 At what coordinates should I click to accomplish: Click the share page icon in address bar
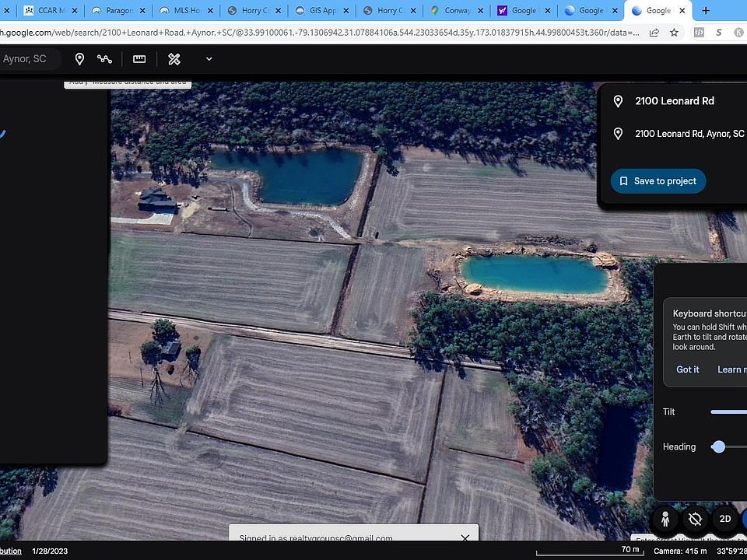654,33
